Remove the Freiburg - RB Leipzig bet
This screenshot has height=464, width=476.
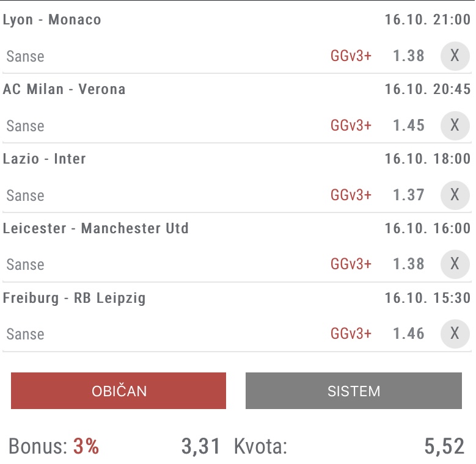(455, 333)
